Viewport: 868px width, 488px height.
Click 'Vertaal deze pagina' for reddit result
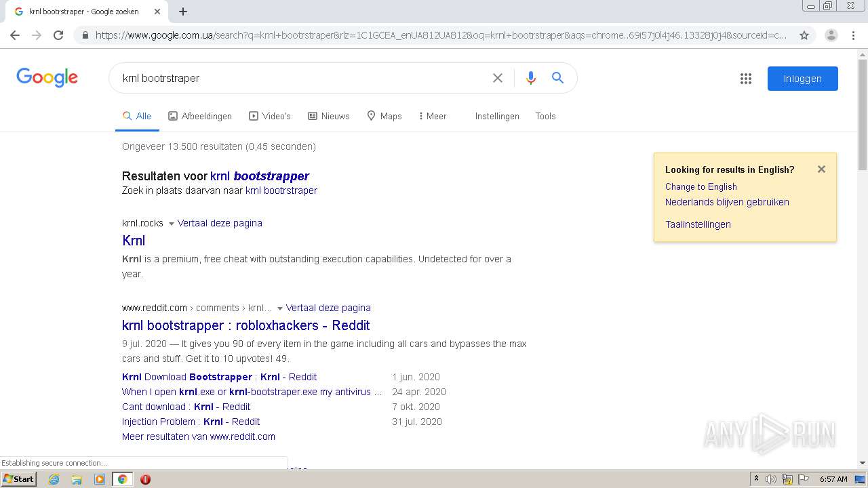point(328,308)
